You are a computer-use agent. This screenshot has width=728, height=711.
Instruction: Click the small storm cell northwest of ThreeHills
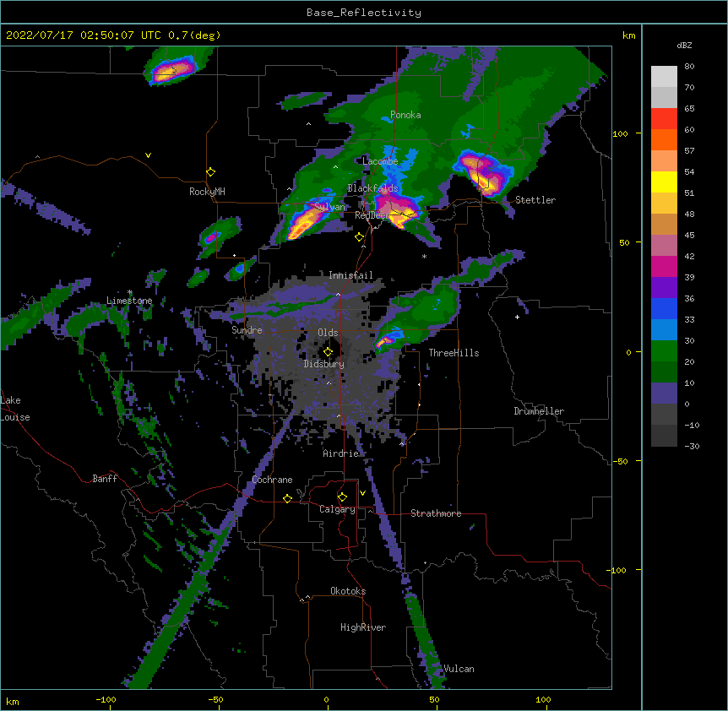click(x=388, y=338)
